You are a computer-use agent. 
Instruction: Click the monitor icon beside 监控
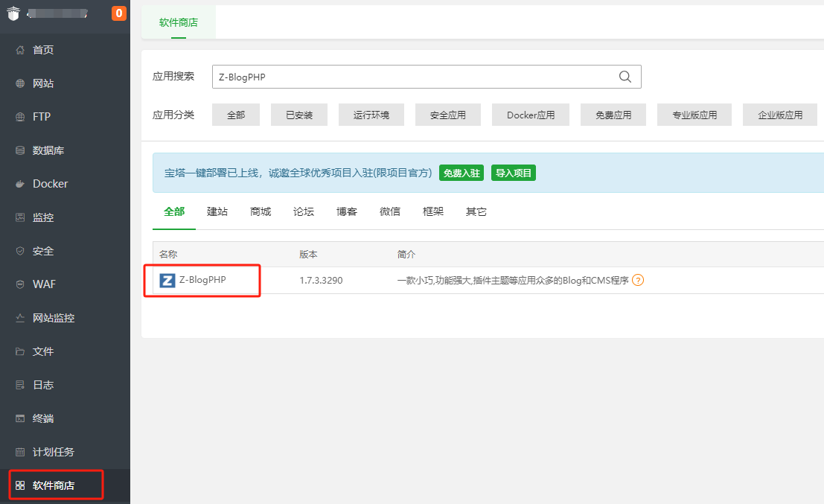coord(20,217)
